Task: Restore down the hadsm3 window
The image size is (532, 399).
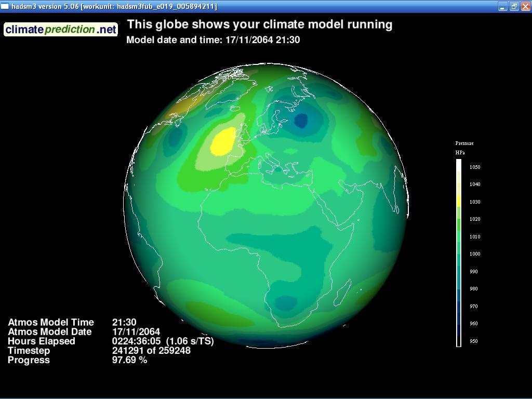Action: click(514, 6)
